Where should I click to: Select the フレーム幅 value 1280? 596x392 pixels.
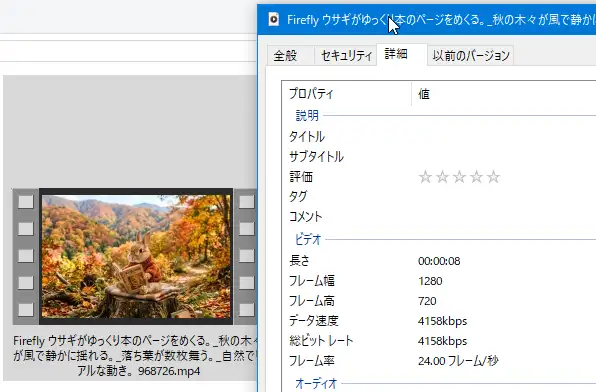coord(430,281)
